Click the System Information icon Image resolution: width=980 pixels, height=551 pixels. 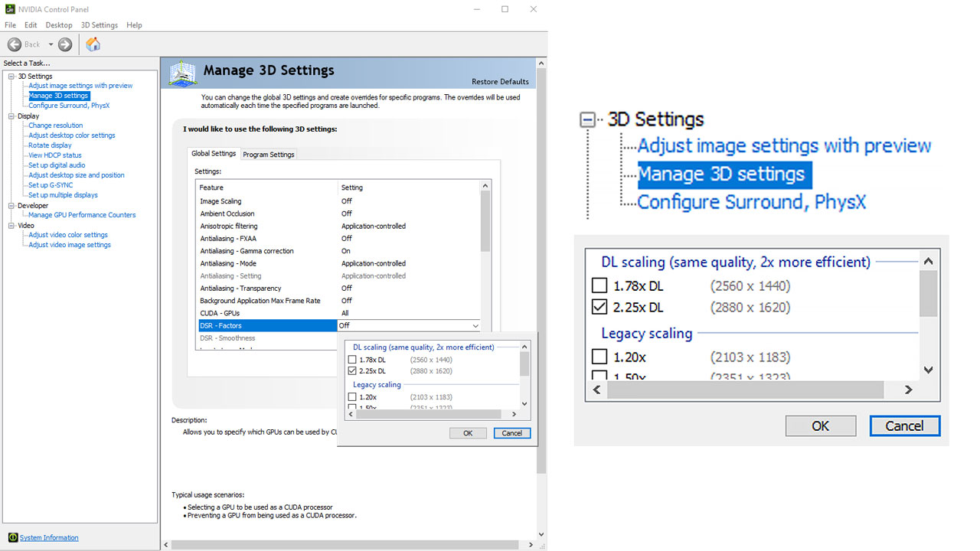12,537
